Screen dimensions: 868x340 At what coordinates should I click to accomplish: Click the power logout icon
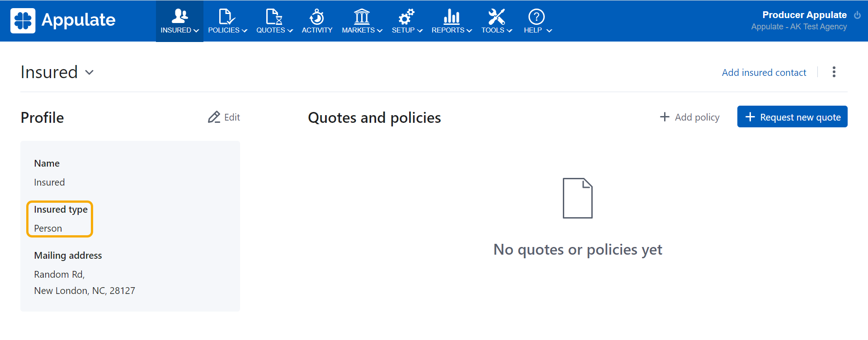tap(857, 15)
